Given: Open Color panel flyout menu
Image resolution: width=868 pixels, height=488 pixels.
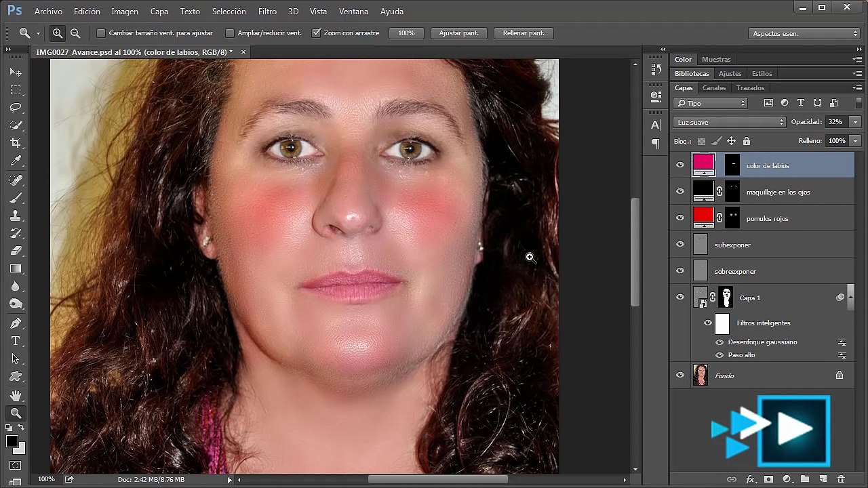Looking at the screenshot, I should pos(857,59).
